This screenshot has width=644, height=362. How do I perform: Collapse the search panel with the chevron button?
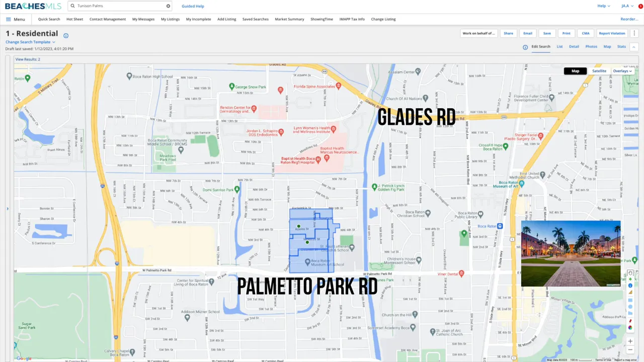coord(633,47)
